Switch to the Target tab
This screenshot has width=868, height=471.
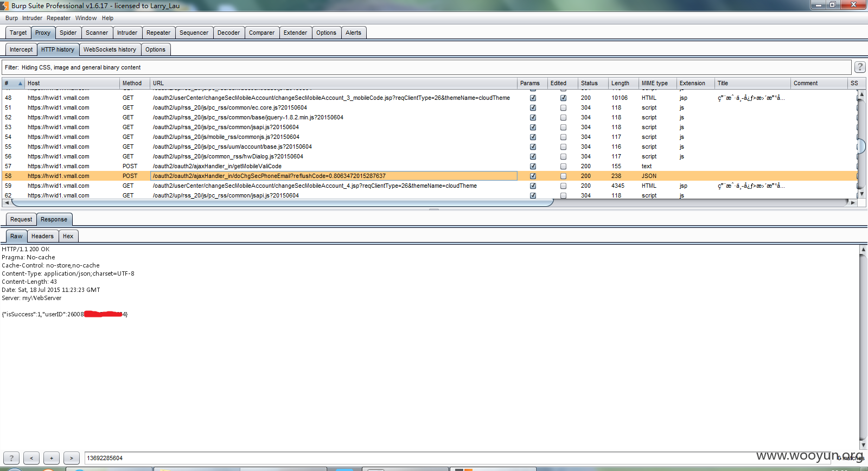pyautogui.click(x=18, y=33)
